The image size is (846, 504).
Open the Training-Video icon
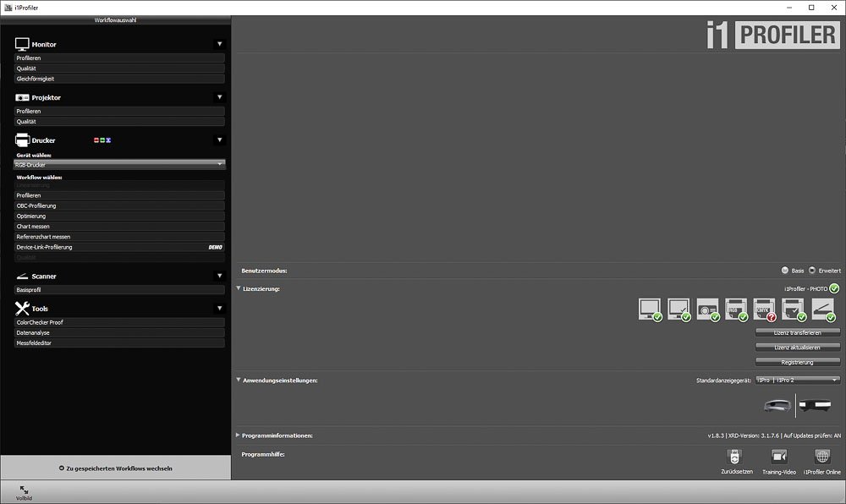(x=779, y=457)
